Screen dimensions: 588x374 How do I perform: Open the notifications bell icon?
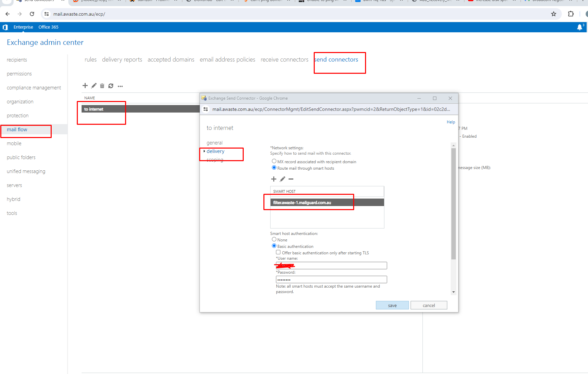coord(580,27)
